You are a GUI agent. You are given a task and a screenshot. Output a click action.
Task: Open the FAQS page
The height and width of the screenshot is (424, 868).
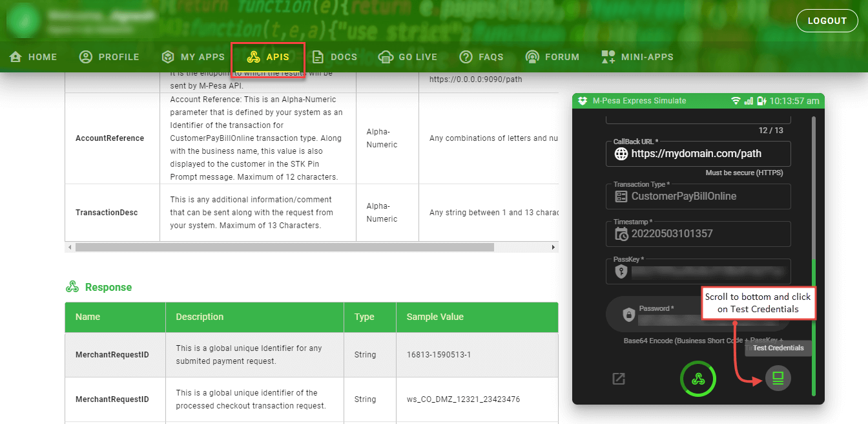(481, 57)
